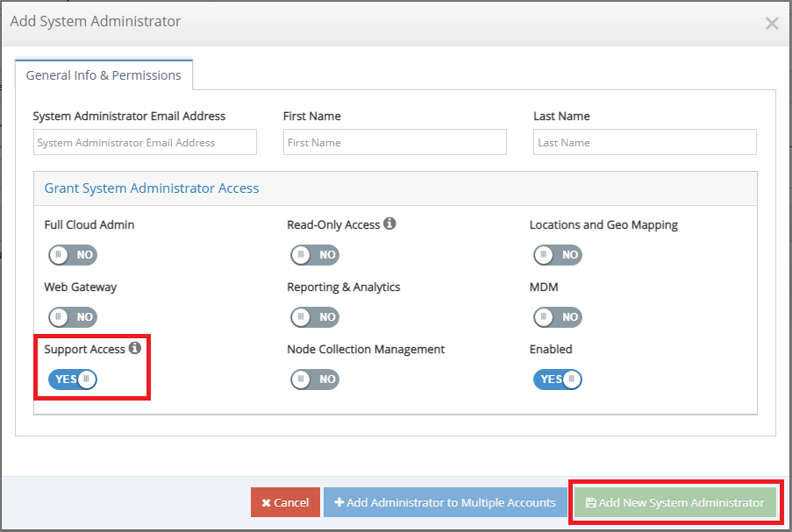Click the Full Cloud Admin label
The width and height of the screenshot is (792, 532).
89,224
